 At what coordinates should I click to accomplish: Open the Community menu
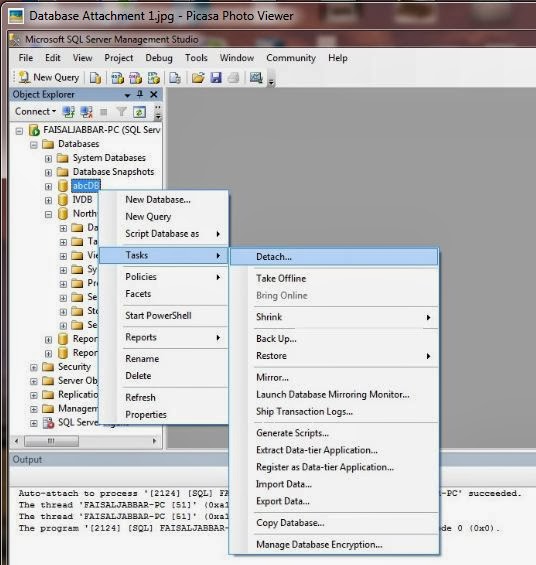pos(291,58)
